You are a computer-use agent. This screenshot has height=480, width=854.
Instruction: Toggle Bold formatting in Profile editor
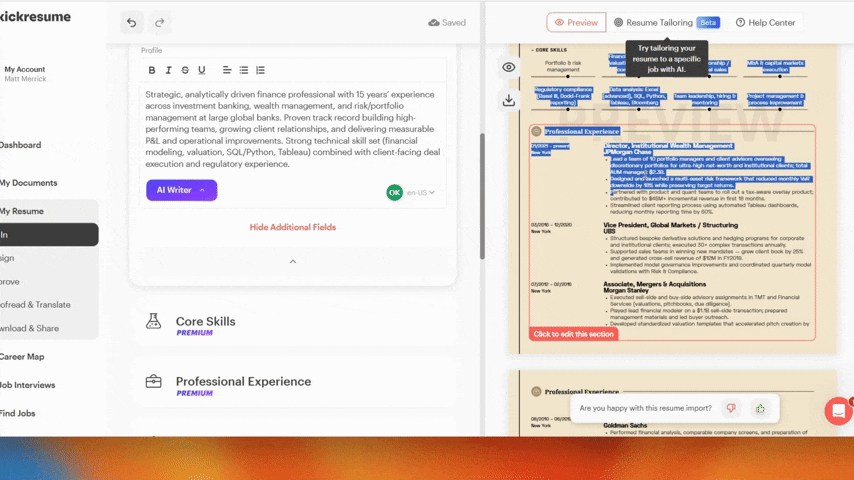[x=152, y=70]
